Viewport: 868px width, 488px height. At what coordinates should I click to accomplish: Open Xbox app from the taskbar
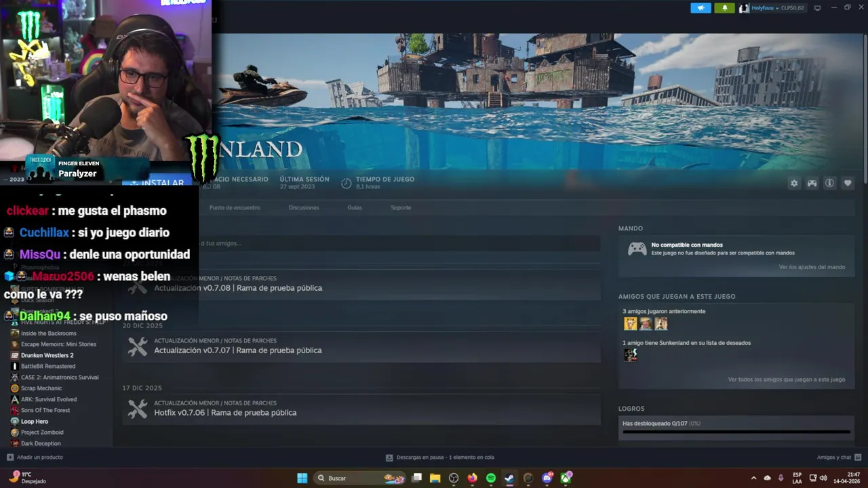pyautogui.click(x=566, y=478)
